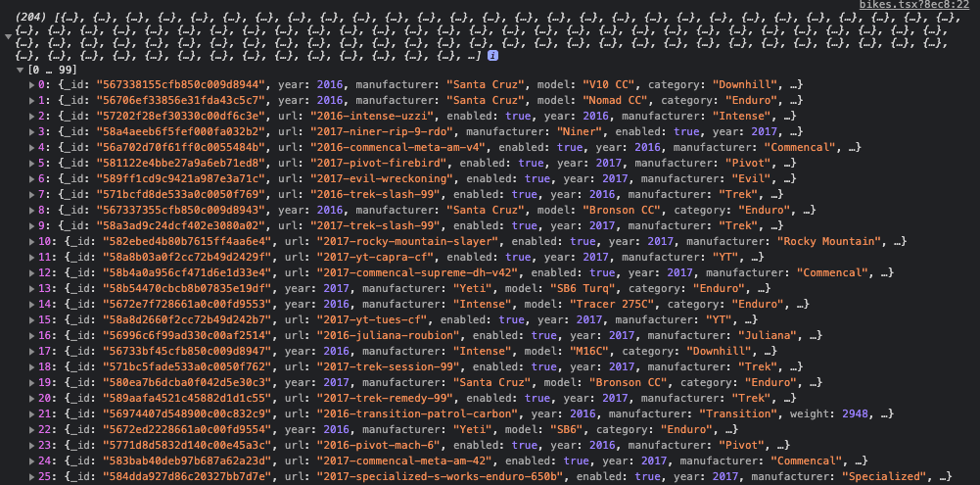The width and height of the screenshot is (980, 485).
Task: Click the id string "5672ed2228661a0c00fd9554"
Action: 188,429
